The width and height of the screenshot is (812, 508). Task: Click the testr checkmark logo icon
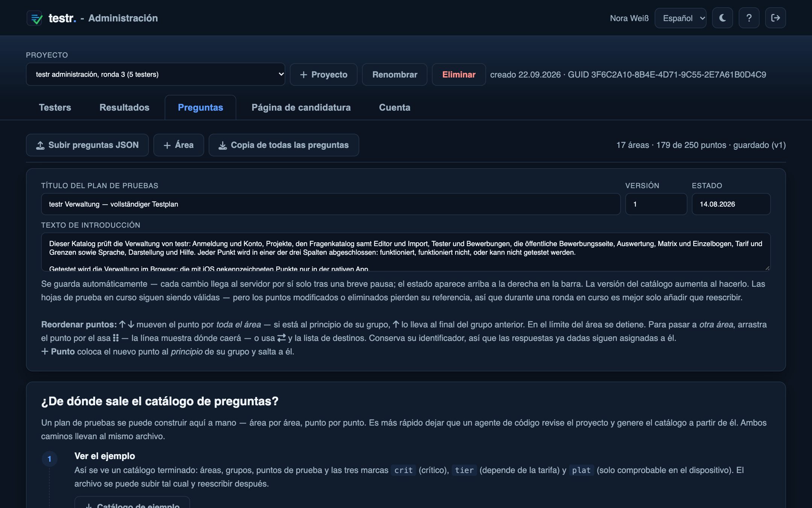click(35, 18)
